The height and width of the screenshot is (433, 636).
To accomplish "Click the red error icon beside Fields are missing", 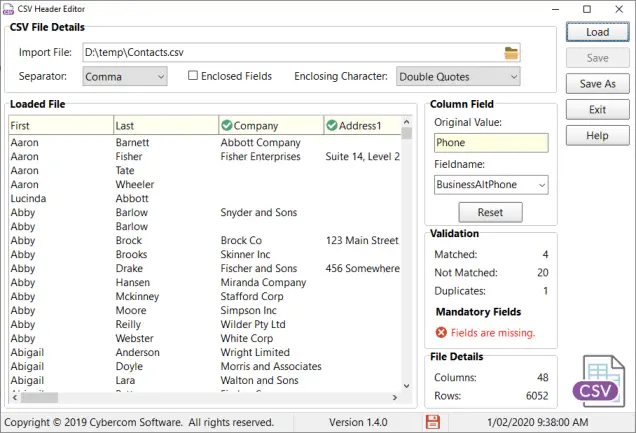I will click(x=441, y=332).
